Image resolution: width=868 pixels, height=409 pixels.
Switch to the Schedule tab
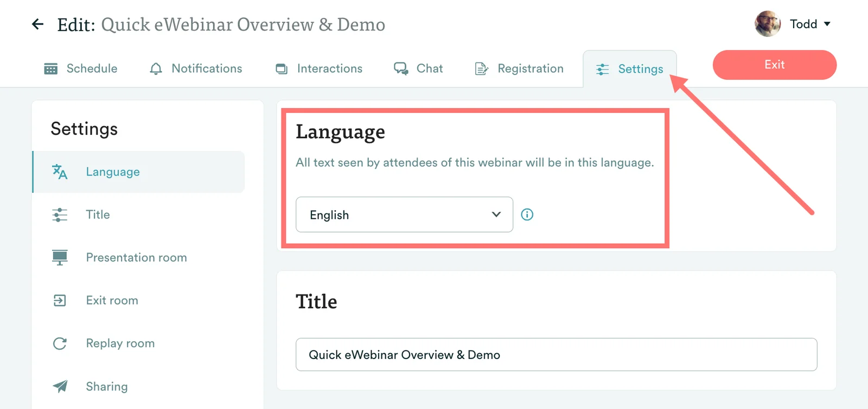81,69
